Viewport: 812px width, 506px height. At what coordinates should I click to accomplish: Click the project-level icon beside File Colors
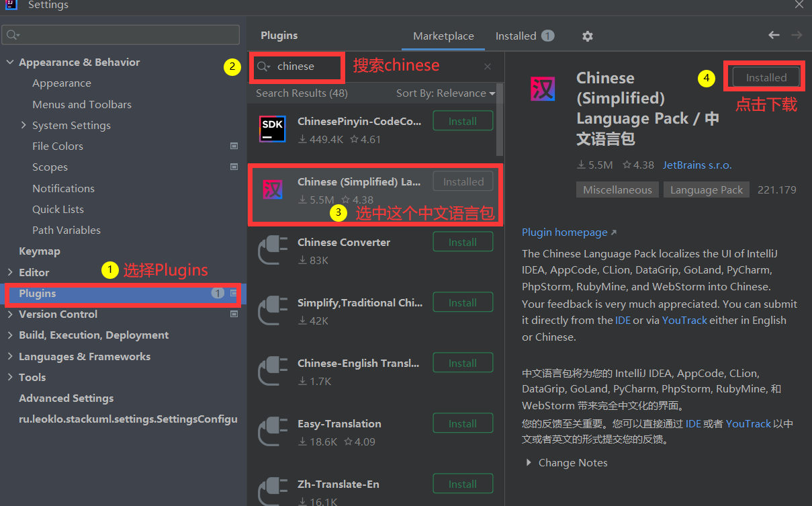tap(234, 146)
